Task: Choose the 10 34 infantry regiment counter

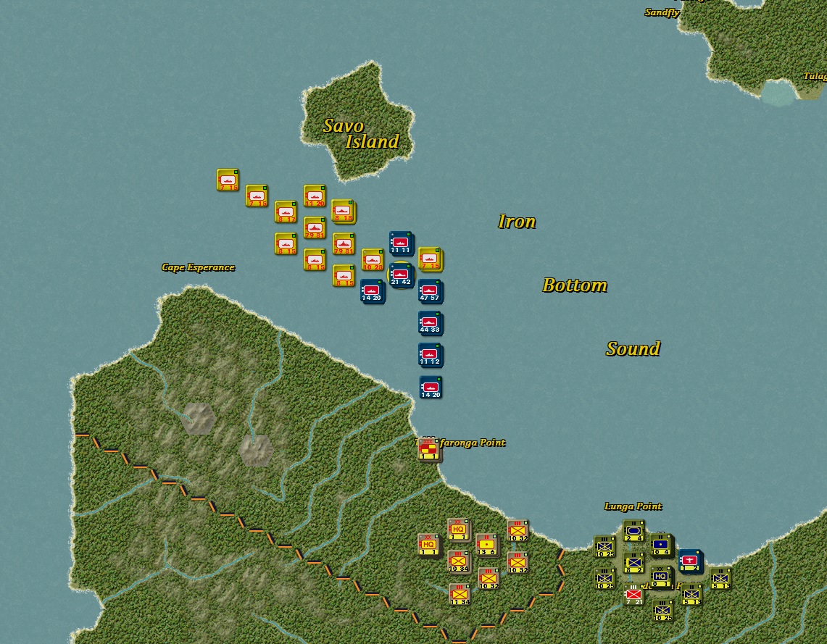Action: tap(458, 561)
